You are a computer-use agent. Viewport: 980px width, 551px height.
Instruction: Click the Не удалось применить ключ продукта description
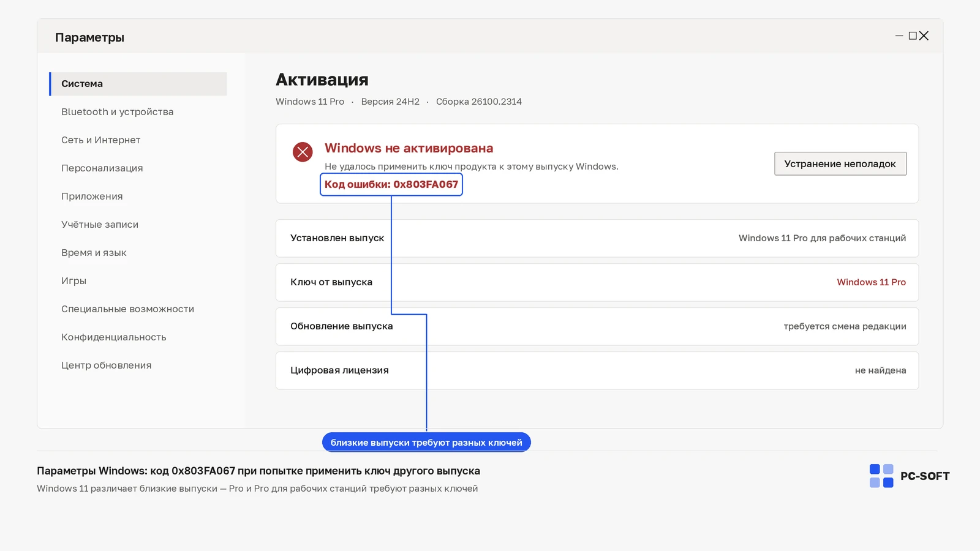(x=472, y=167)
